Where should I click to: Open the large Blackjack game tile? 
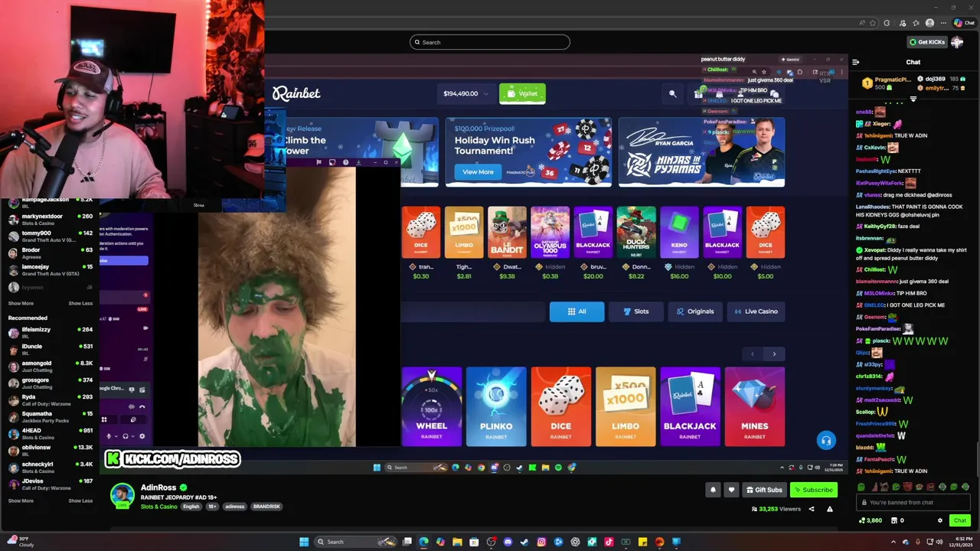coord(690,406)
